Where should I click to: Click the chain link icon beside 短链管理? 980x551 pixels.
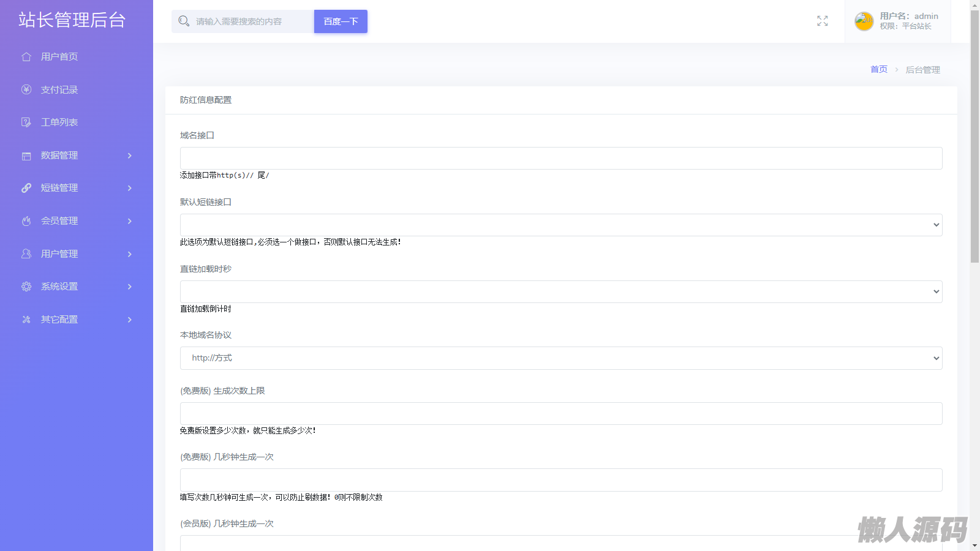[26, 188]
